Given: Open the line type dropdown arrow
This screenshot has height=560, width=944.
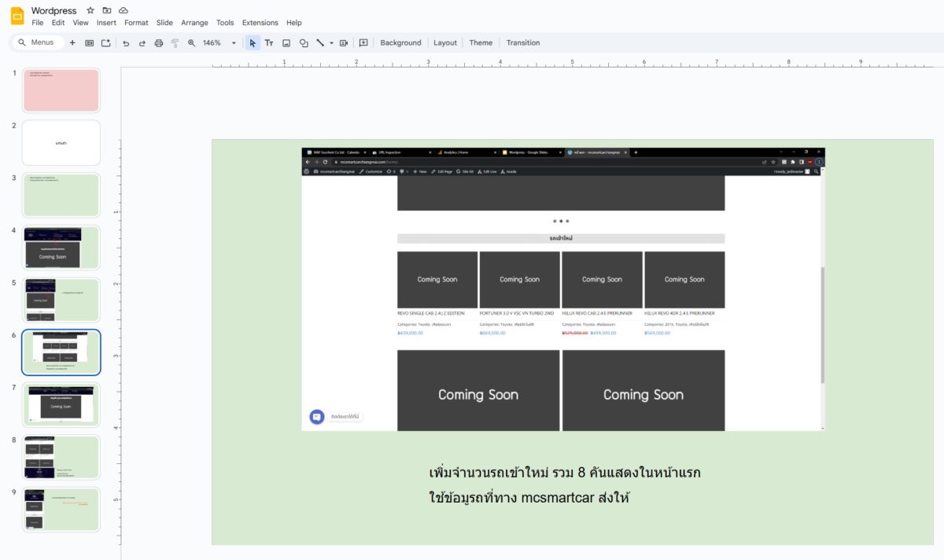Looking at the screenshot, I should pyautogui.click(x=331, y=43).
